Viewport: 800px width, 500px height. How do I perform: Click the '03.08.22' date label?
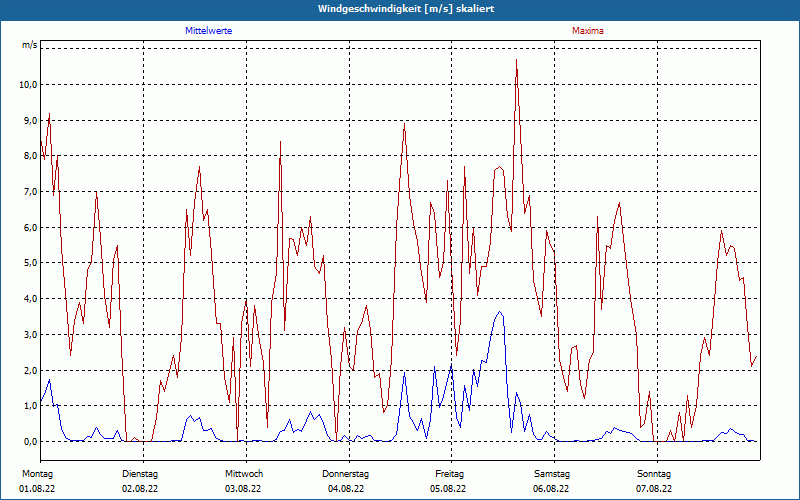243,489
